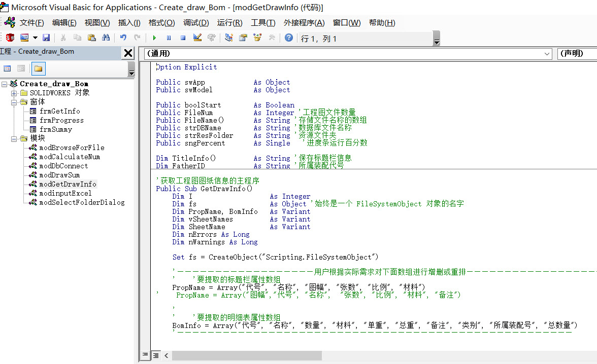Screen dimensions: 597x364
Task: Open the Insert object dropdown arrow
Action: 35,38
